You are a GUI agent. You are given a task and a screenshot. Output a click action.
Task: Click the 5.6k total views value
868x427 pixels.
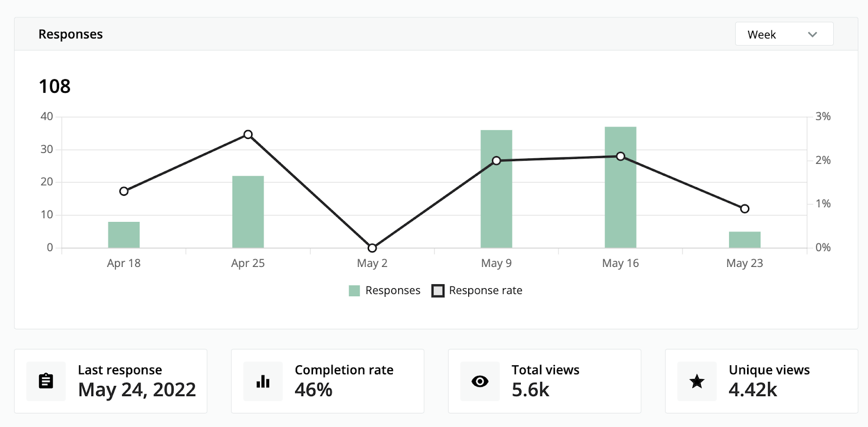coord(531,390)
